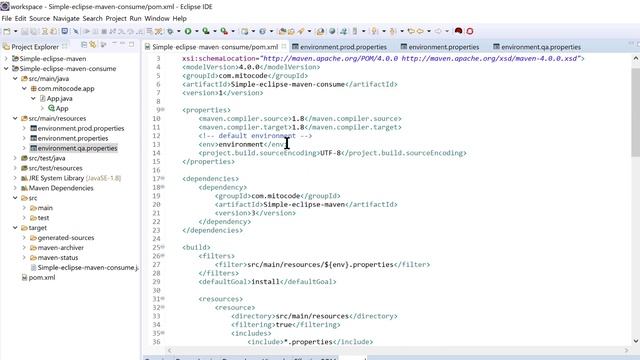
Task: Open the Navigate menu
Action: [66, 18]
